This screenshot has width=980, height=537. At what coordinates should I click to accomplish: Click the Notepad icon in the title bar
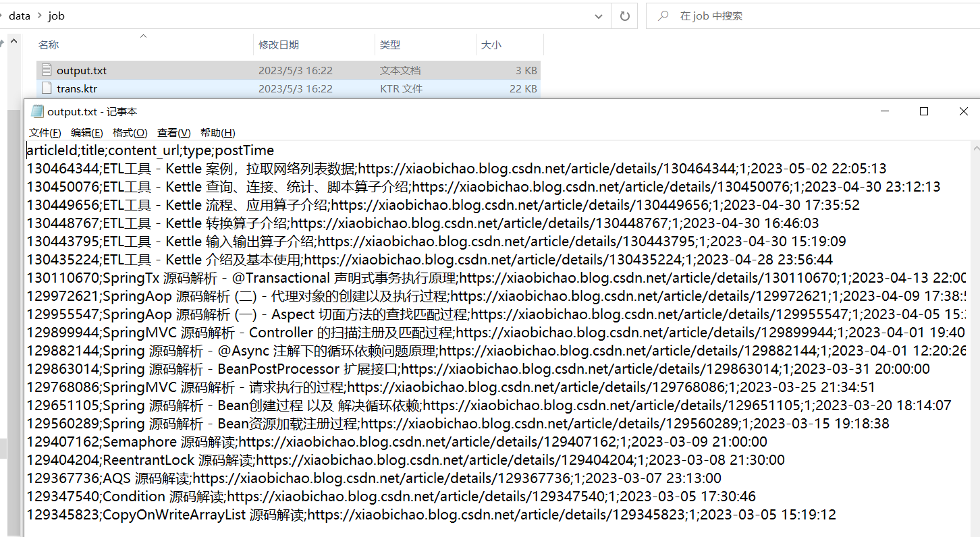pos(37,111)
